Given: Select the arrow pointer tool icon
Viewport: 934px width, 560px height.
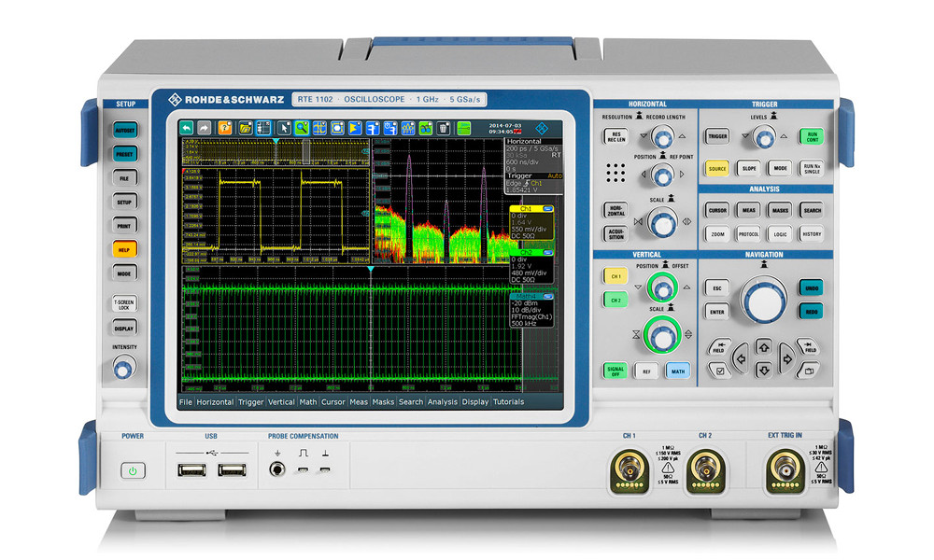Looking at the screenshot, I should 284,128.
